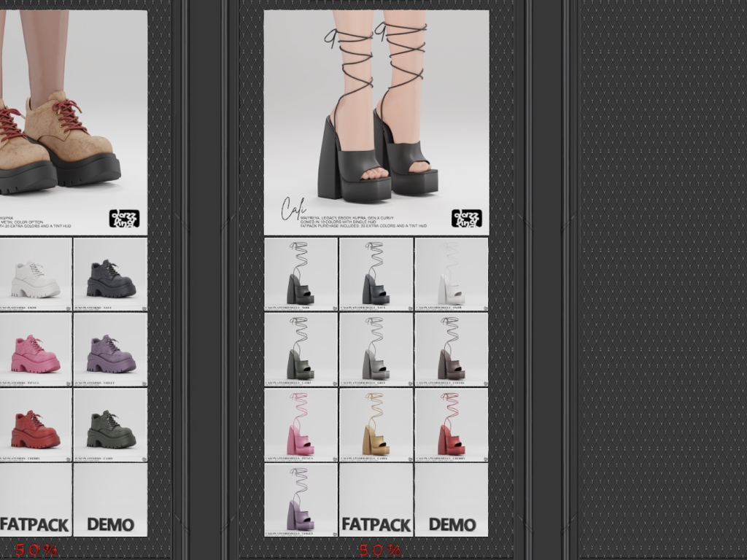Choose the Coffee brown Cali heels
Screen dimensions: 747x560
451,349
